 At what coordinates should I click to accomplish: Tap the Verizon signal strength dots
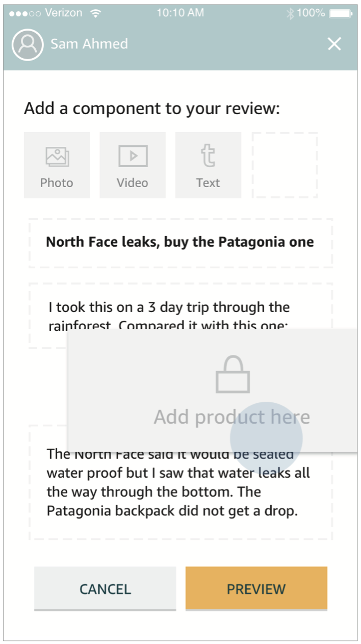coord(24,13)
